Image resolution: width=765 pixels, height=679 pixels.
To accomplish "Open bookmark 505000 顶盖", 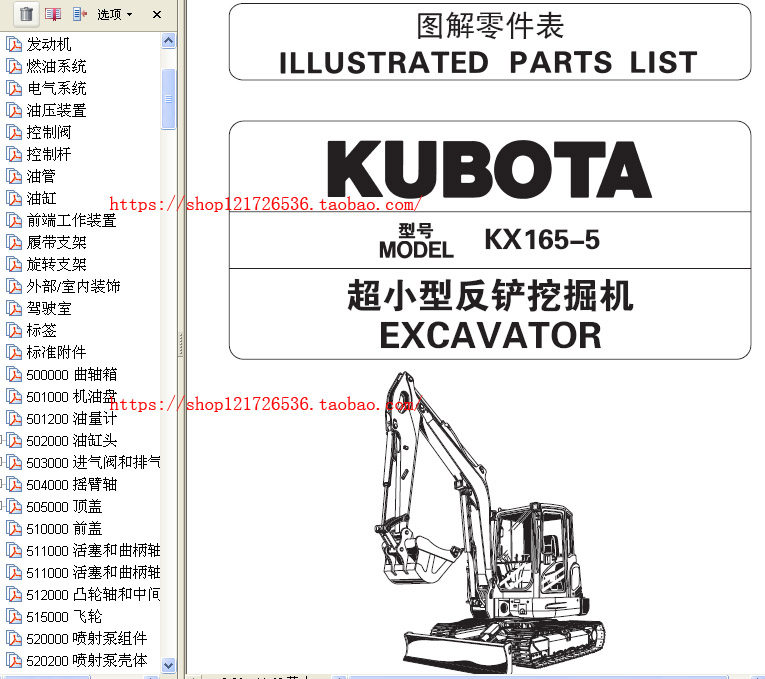I will point(64,506).
